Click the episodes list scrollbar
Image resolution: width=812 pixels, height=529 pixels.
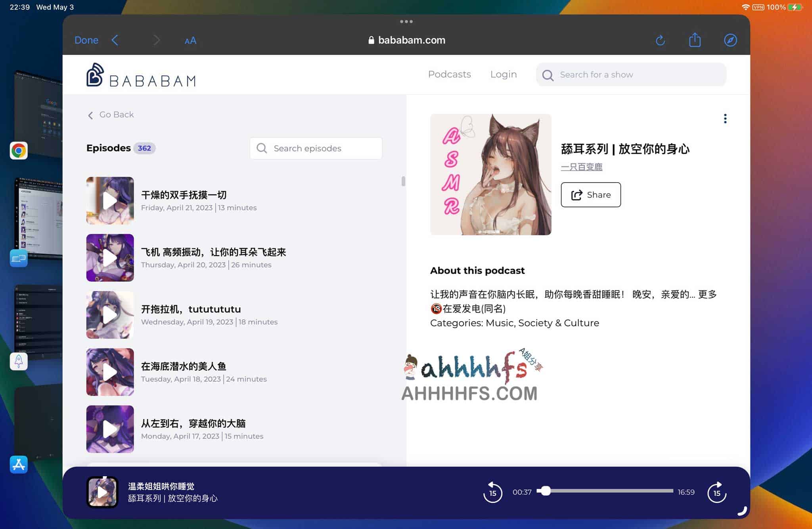pos(403,181)
